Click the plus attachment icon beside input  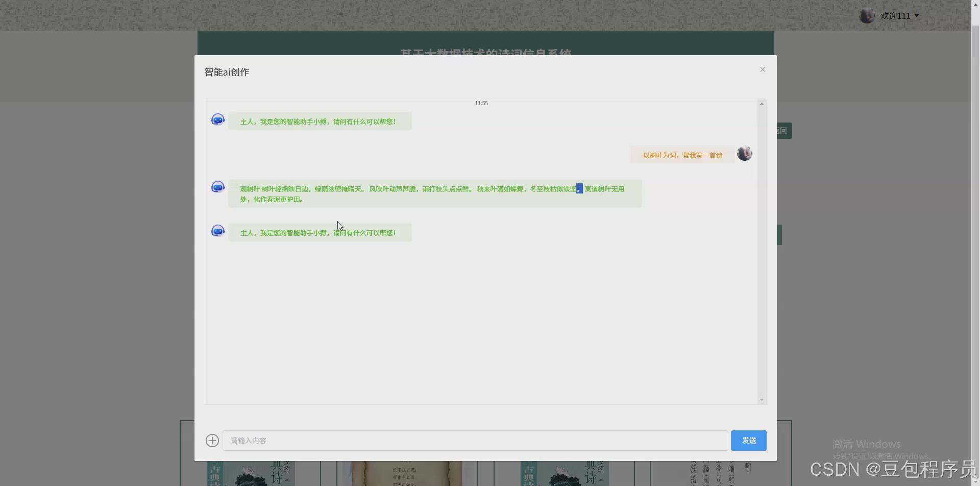click(212, 441)
